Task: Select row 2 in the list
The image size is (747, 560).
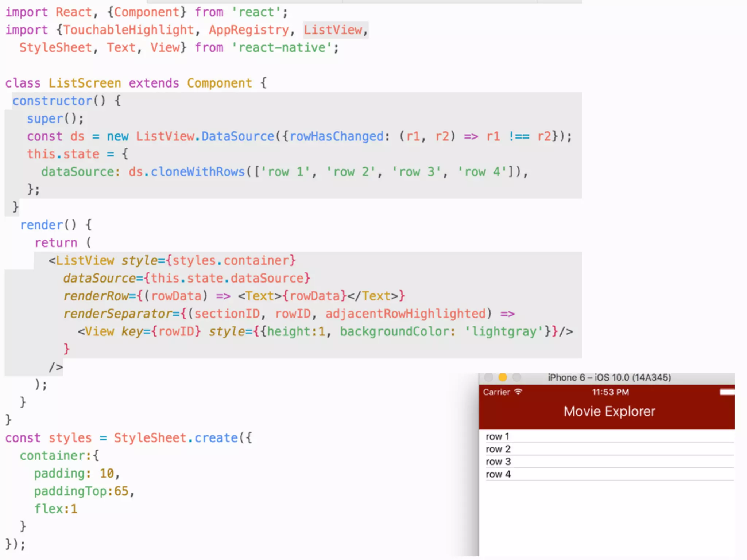Action: coord(498,449)
